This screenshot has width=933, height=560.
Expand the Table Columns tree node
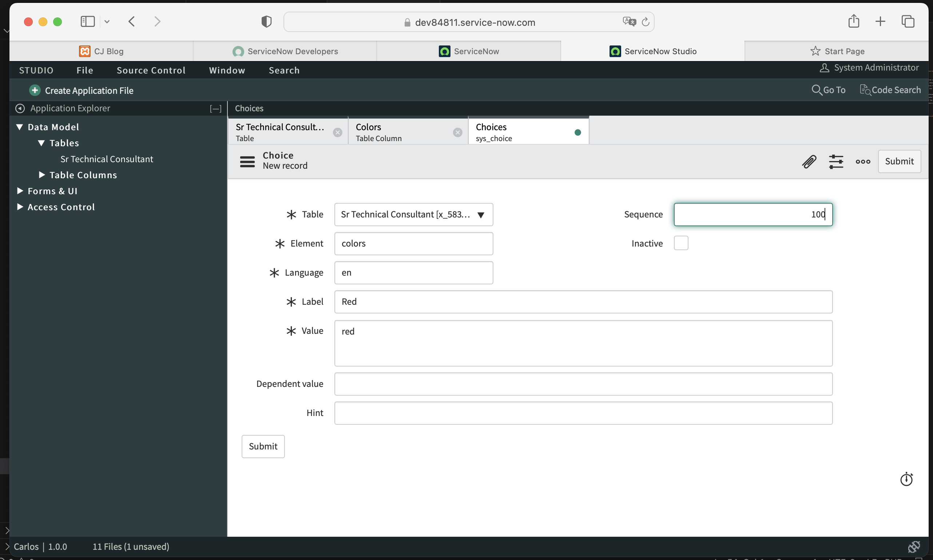pyautogui.click(x=42, y=175)
